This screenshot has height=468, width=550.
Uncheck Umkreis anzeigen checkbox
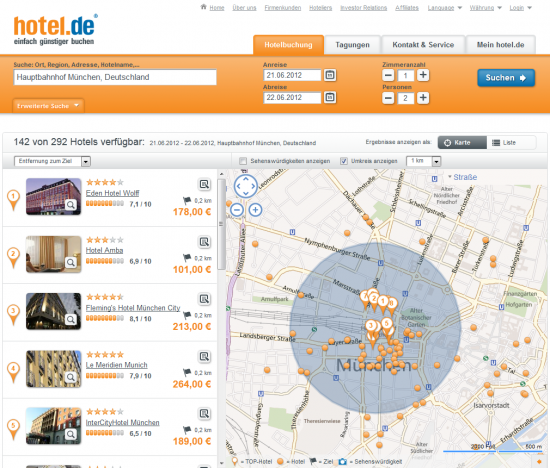[x=344, y=161]
